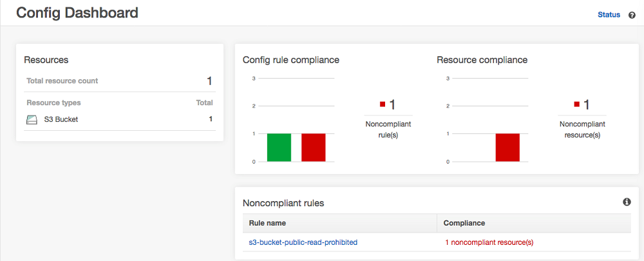644x261 pixels.
Task: Click red legend square for noncompliant rules
Action: 383,104
